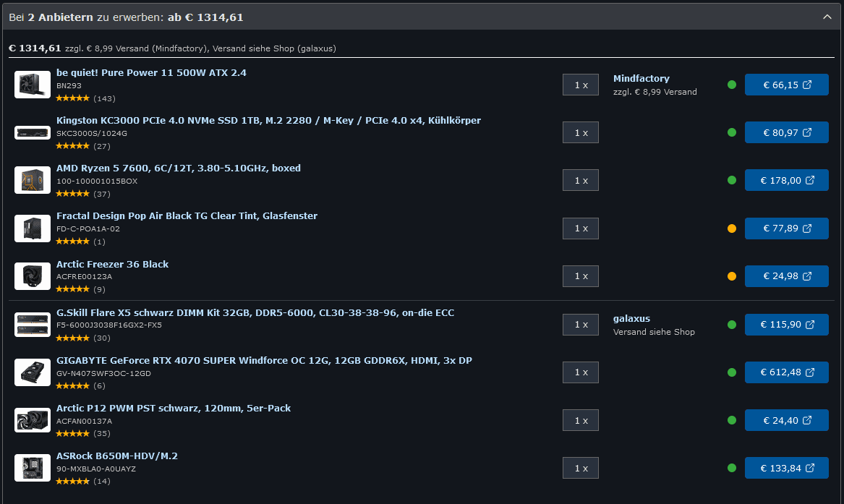Open the Arctic Freezer 36 Black product link
Screen dimensions: 844x504
[113, 264]
